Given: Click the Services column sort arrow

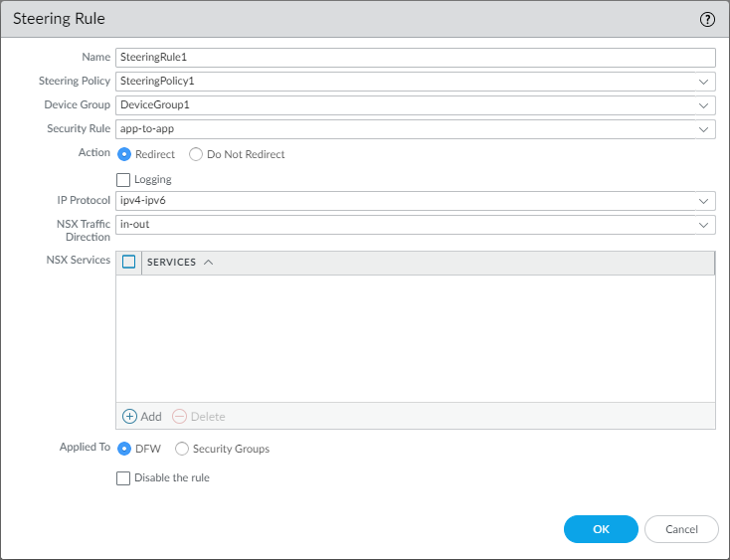Looking at the screenshot, I should [208, 263].
